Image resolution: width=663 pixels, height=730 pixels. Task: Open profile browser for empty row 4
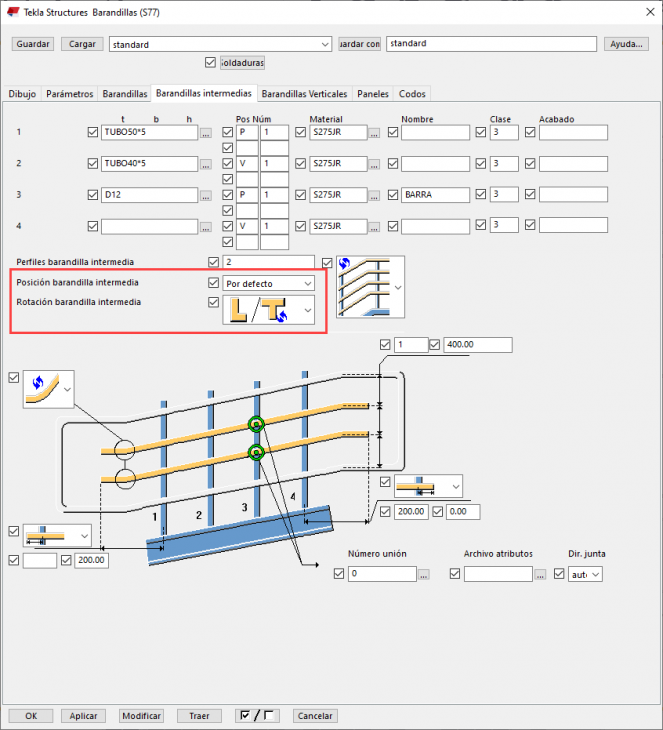pos(205,227)
